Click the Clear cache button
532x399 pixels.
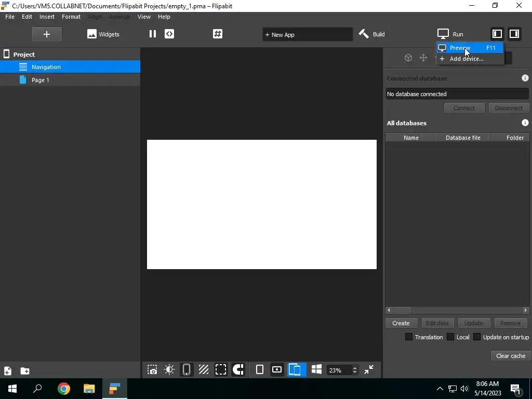[x=511, y=355]
